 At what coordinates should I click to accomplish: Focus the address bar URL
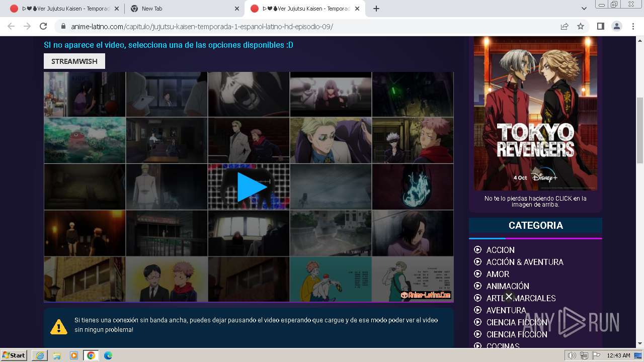coord(202,27)
